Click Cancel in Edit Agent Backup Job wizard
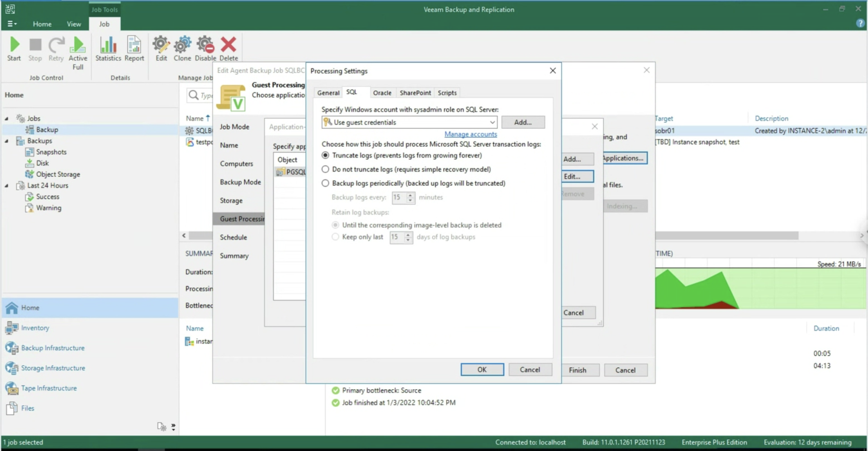868x451 pixels. (x=626, y=370)
